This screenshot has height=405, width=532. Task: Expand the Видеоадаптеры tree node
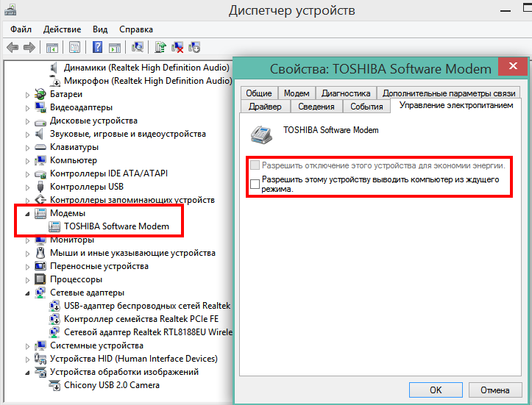27,108
